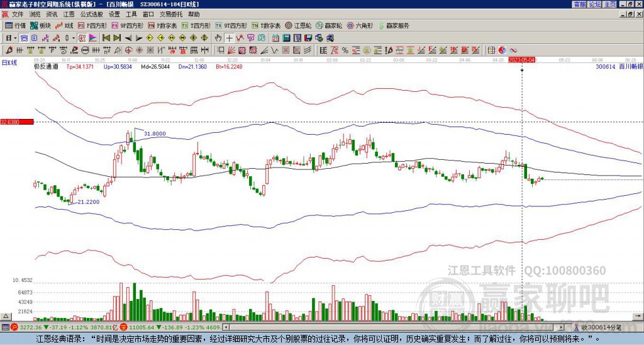Image resolution: width=644 pixels, height=345 pixels.
Task: Click the percent sign tool
Action: 345,50
